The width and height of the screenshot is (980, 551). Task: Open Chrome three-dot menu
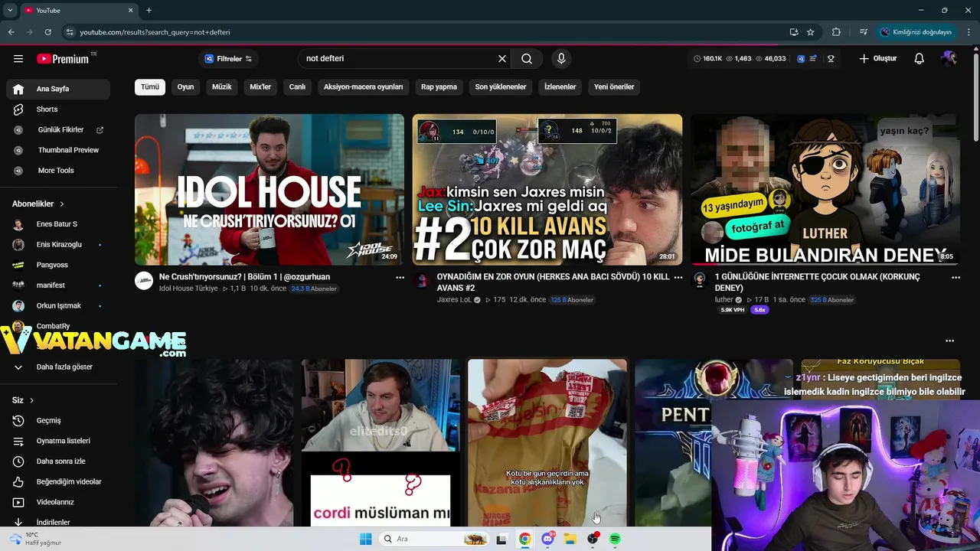(x=969, y=32)
